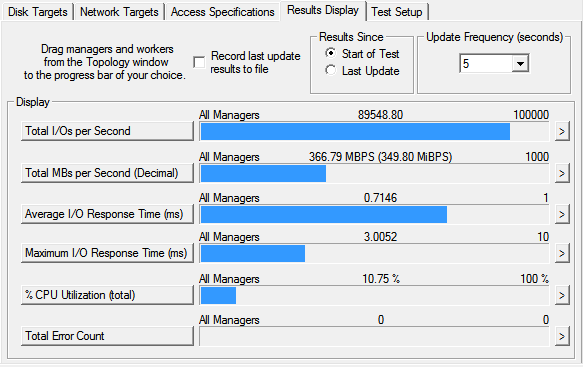Click arrow button beside Total MBs bar

tap(562, 173)
